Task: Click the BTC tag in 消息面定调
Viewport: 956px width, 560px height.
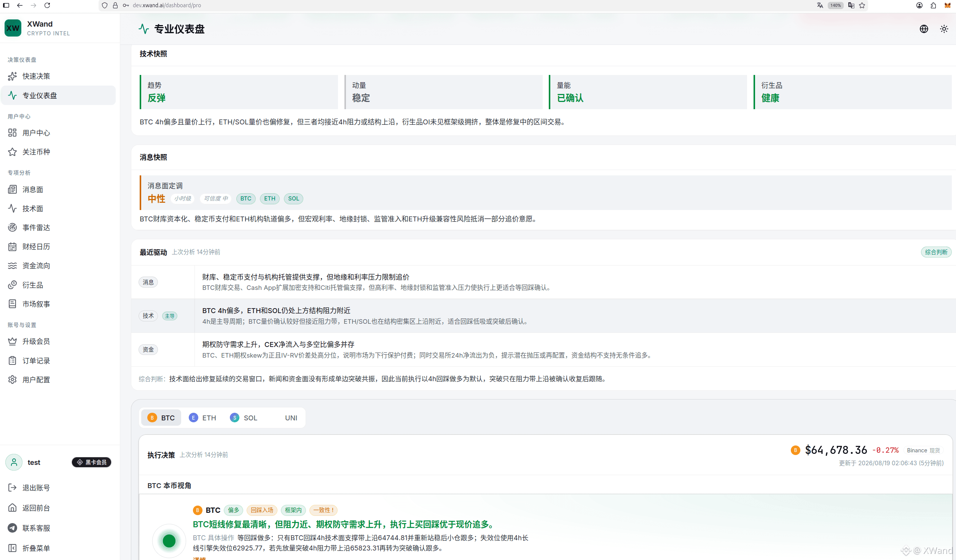Action: click(246, 199)
